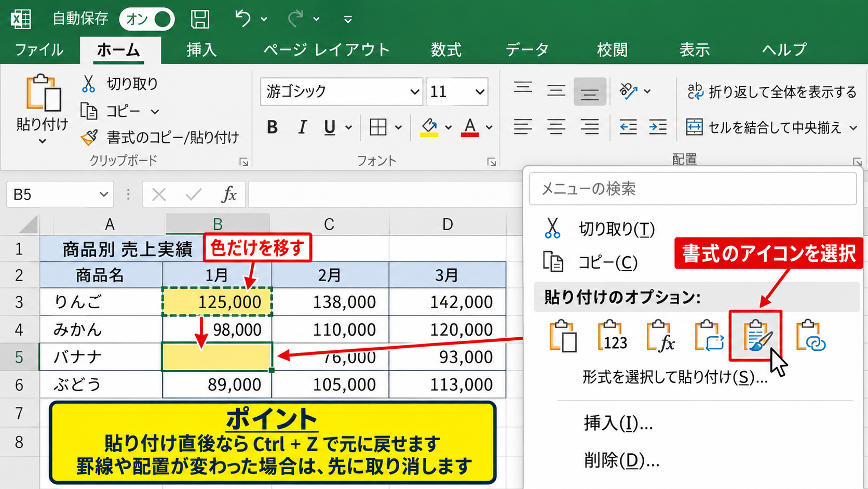Decrease the indent
The height and width of the screenshot is (489, 868).
coord(628,127)
